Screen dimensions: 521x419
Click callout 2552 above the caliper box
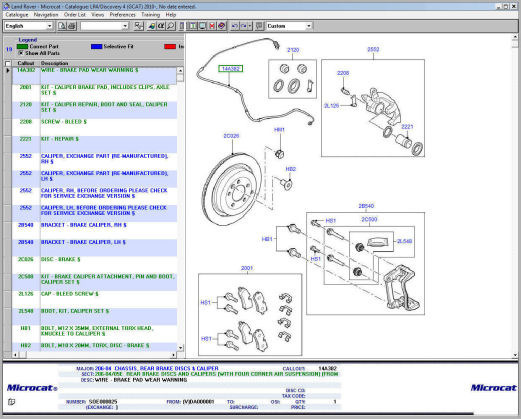[x=373, y=49]
